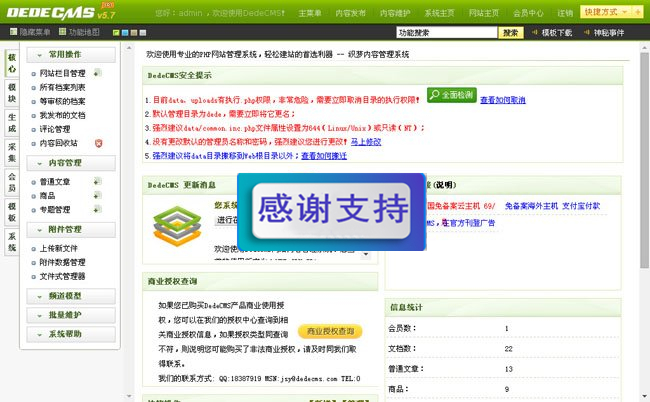
Task: Open 附件数据管理 in the sidebar
Action: point(62,262)
